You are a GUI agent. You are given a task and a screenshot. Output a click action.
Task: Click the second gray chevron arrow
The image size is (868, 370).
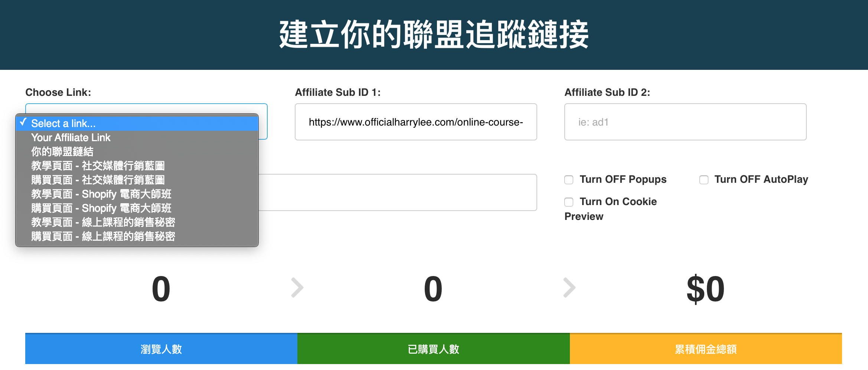coord(569,288)
